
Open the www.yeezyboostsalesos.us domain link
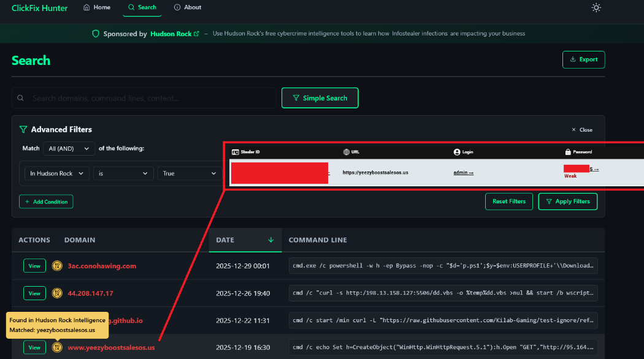tap(111, 347)
